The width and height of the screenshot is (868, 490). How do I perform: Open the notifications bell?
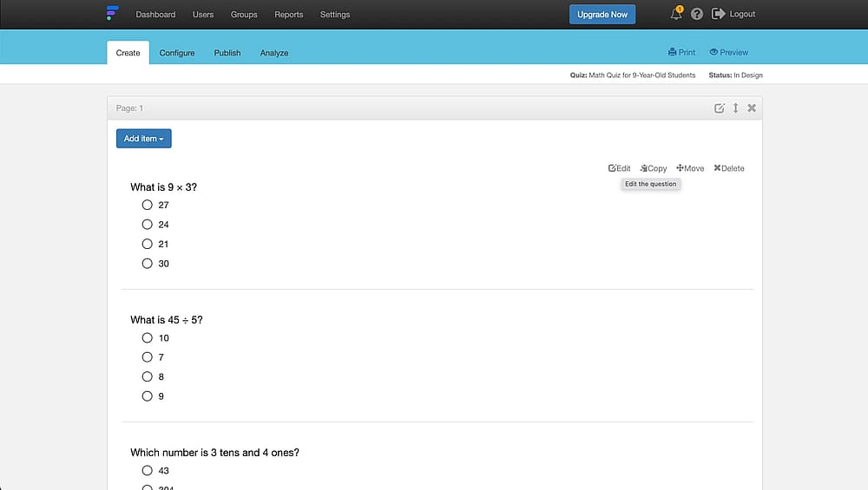676,13
